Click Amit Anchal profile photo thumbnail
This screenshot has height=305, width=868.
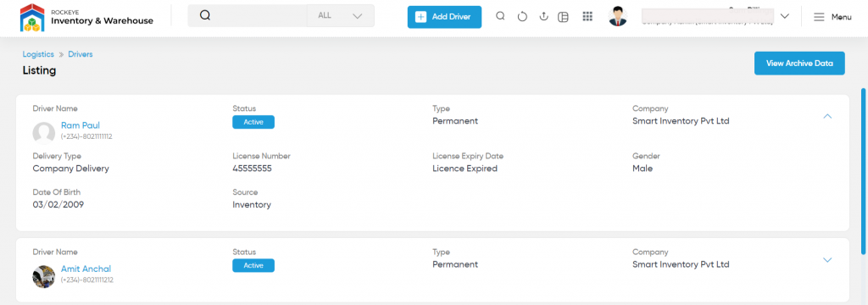click(44, 276)
